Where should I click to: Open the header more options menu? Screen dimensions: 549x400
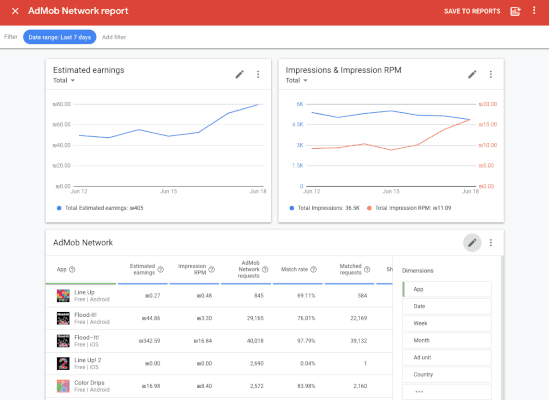click(534, 11)
